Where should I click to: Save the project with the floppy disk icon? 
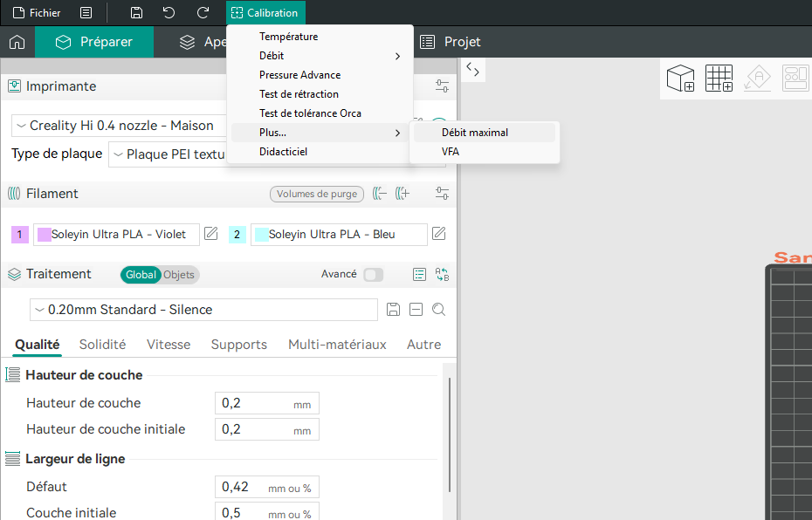pyautogui.click(x=136, y=13)
